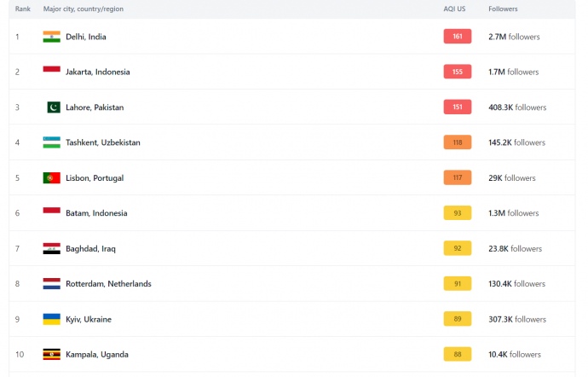Click the Rank column header
588x377 pixels.
point(23,9)
